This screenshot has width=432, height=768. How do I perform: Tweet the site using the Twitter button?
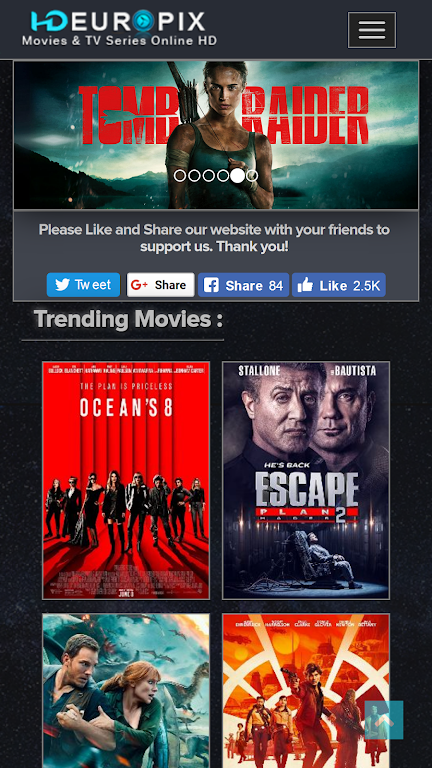[83, 285]
